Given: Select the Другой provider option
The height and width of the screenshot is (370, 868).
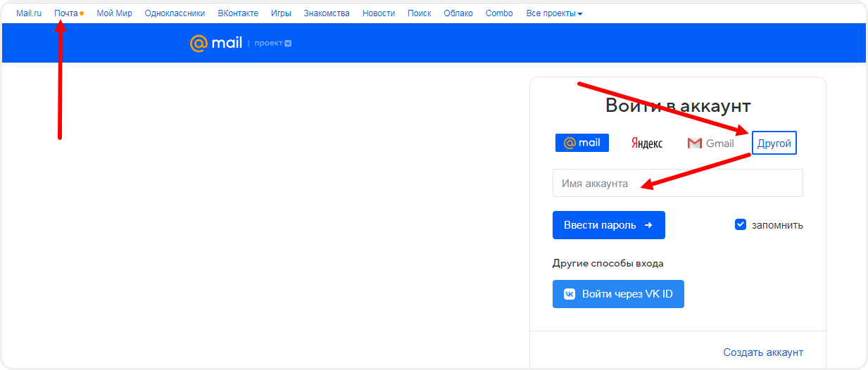Looking at the screenshot, I should click(x=774, y=143).
